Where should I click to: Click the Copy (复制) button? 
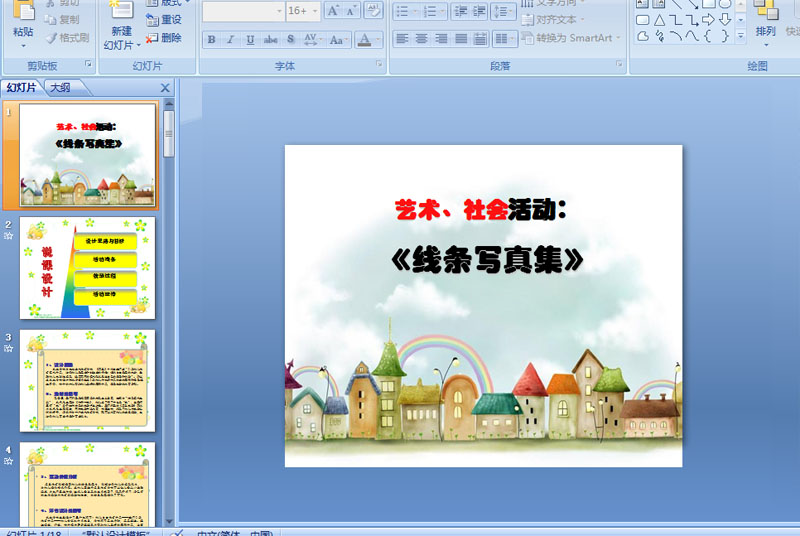pos(62,19)
